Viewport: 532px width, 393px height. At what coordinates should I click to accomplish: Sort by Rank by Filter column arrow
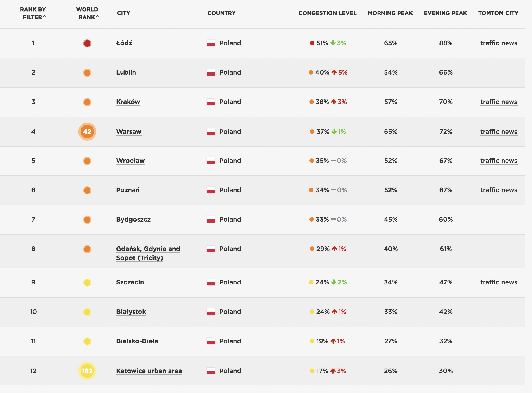[45, 17]
